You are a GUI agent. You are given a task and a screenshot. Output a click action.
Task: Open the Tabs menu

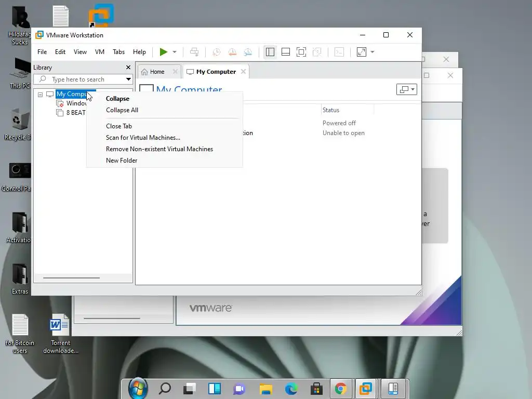point(119,52)
